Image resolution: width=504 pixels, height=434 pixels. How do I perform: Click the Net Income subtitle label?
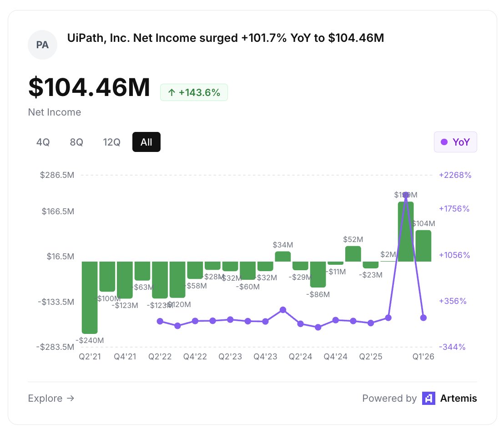(55, 112)
